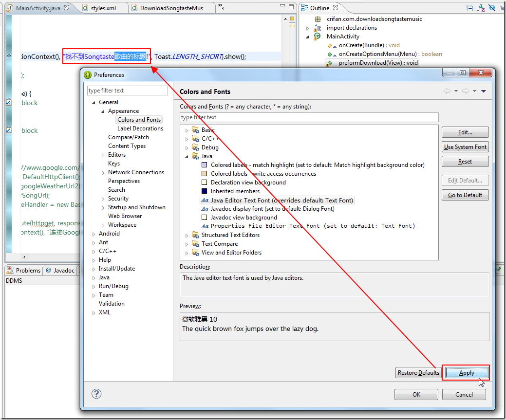Select preformDownload(View) in Outline
This screenshot has width=506, height=420.
(x=378, y=63)
